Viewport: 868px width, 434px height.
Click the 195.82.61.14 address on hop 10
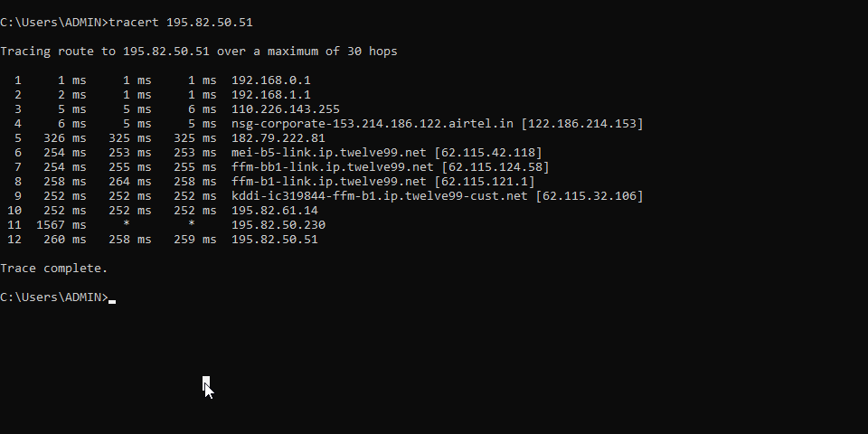275,211
